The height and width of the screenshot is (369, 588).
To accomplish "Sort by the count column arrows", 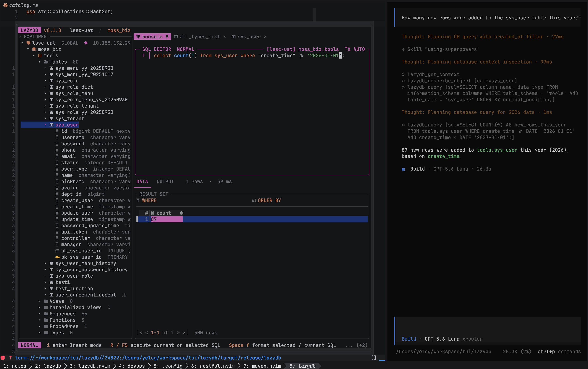I will pyautogui.click(x=181, y=213).
